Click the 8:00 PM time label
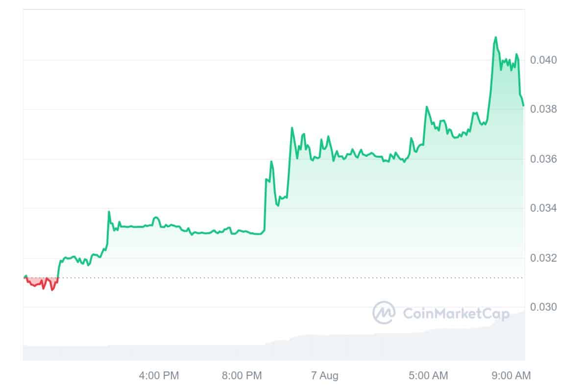The width and height of the screenshot is (588, 392). [242, 376]
